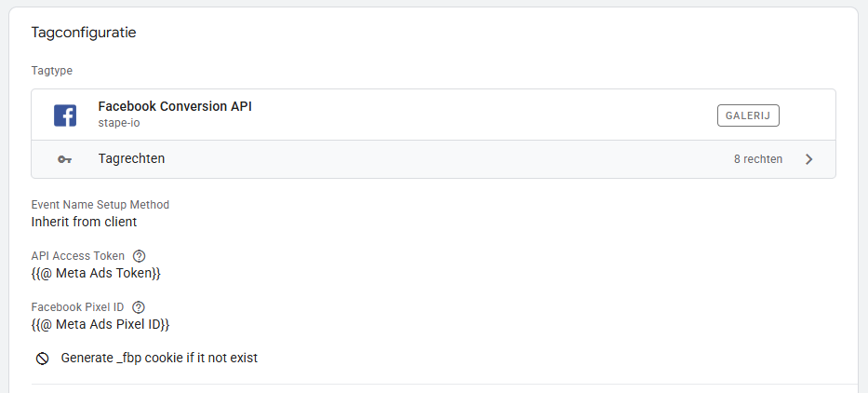Click the stape-io publisher name

[x=120, y=123]
